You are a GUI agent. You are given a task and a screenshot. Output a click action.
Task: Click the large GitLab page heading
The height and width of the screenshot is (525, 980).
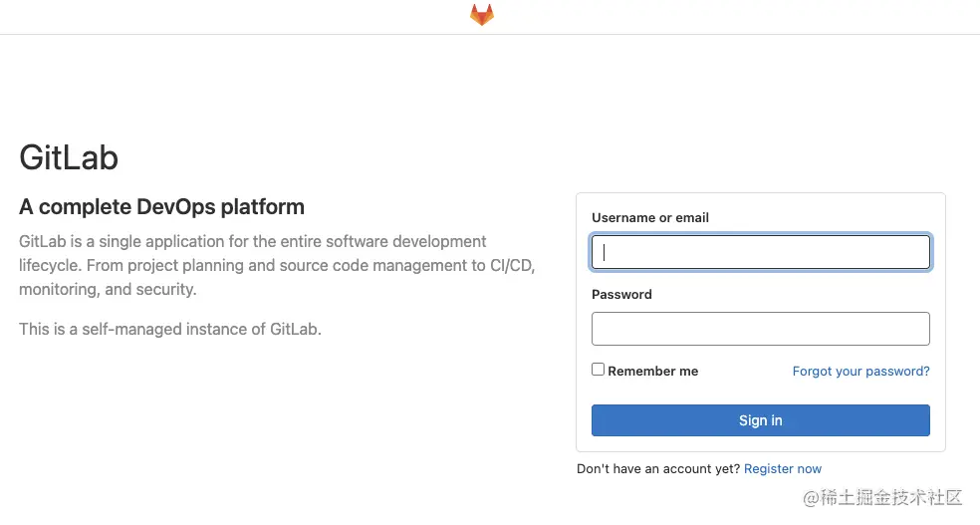69,157
